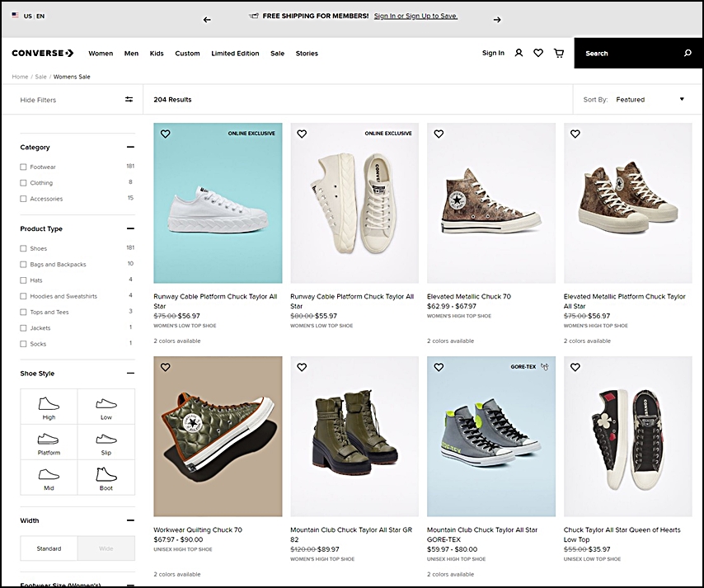Select the Platform shoe style

49,442
